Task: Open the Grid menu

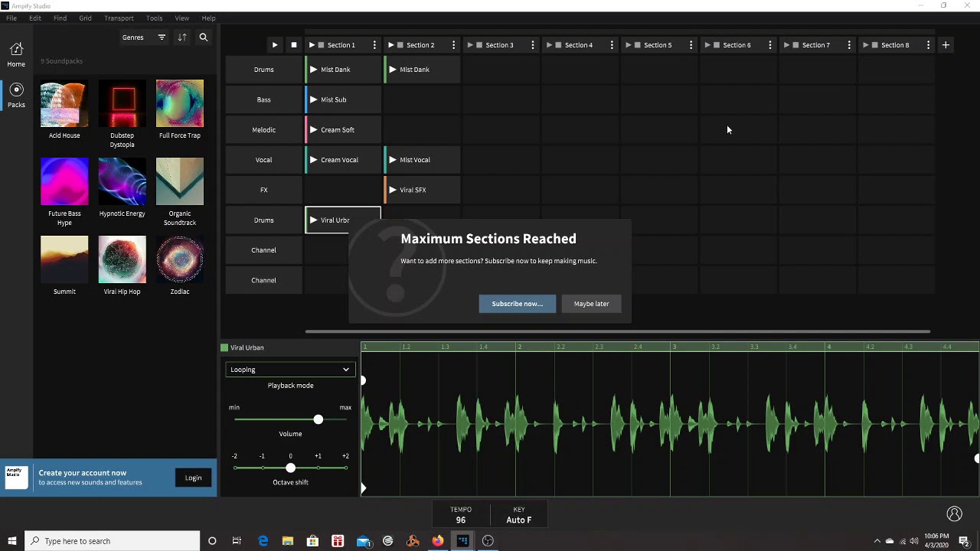Action: [x=85, y=18]
